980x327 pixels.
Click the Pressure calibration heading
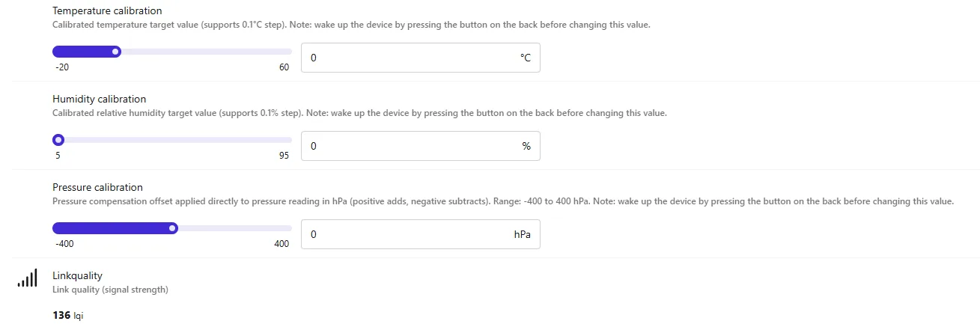pos(97,187)
